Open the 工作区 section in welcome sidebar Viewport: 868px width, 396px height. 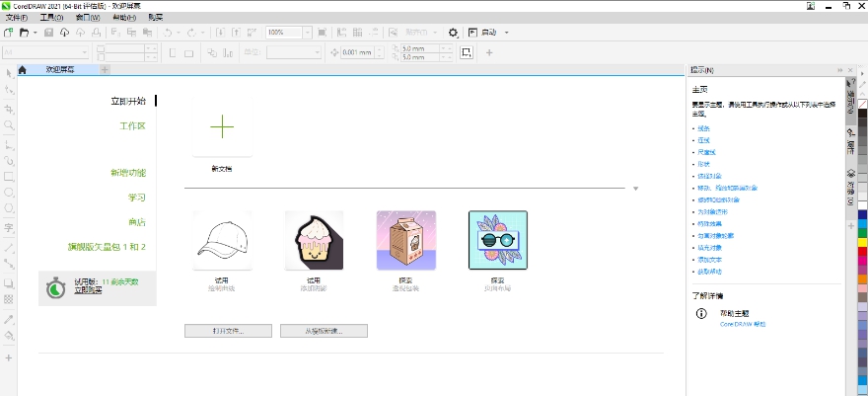tap(133, 126)
